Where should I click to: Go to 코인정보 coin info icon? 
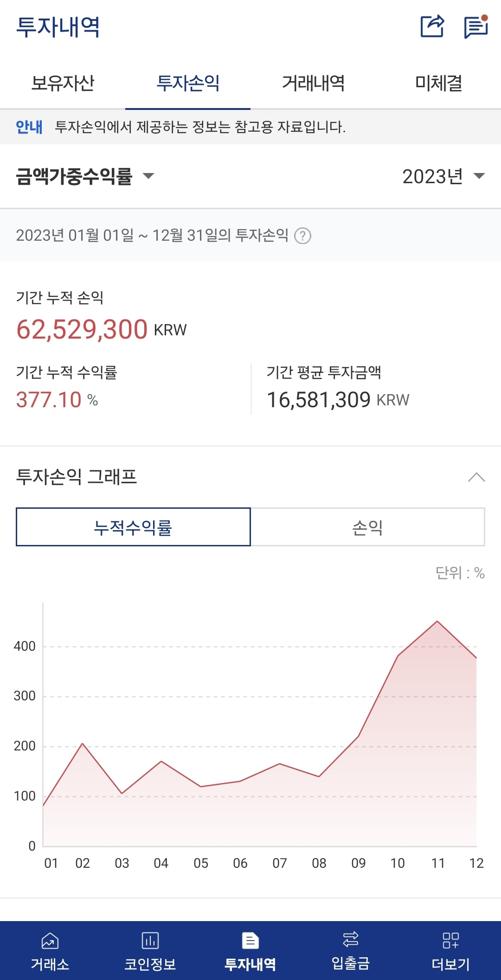tap(150, 941)
